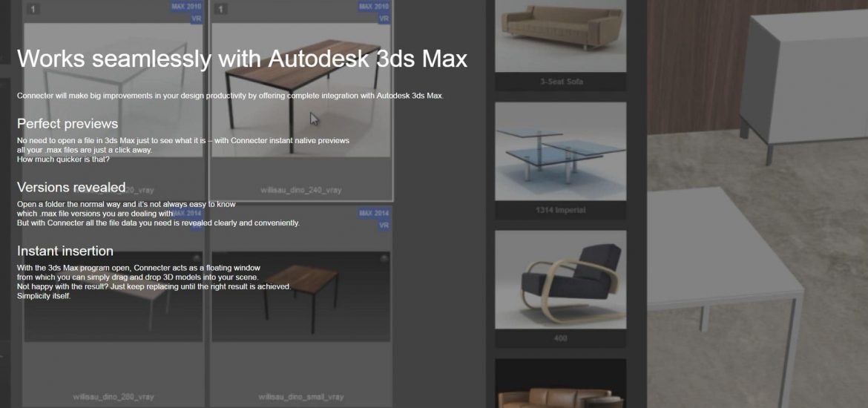Select the willisau_dino_small_vray table preview

(x=300, y=297)
